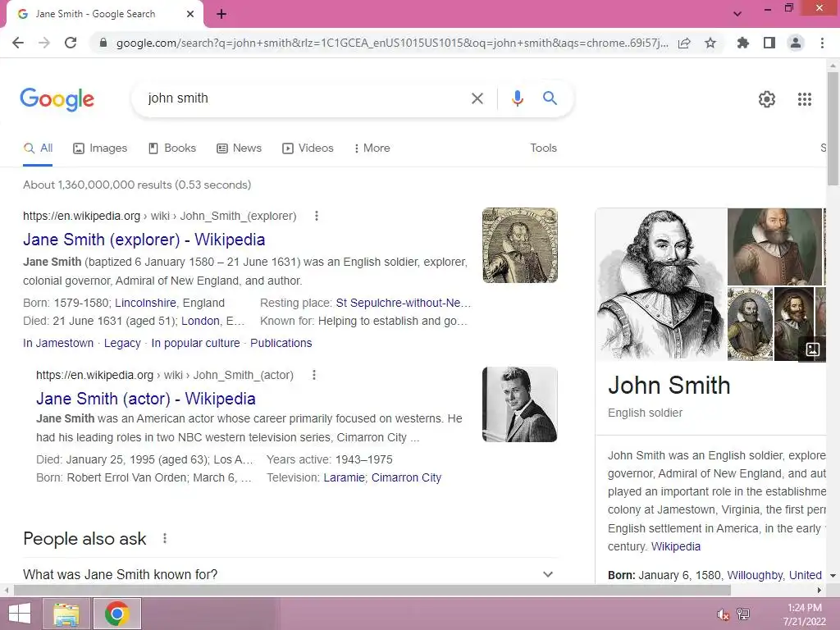
Task: Close the Jane Smith Google Search tab
Action: [190, 14]
